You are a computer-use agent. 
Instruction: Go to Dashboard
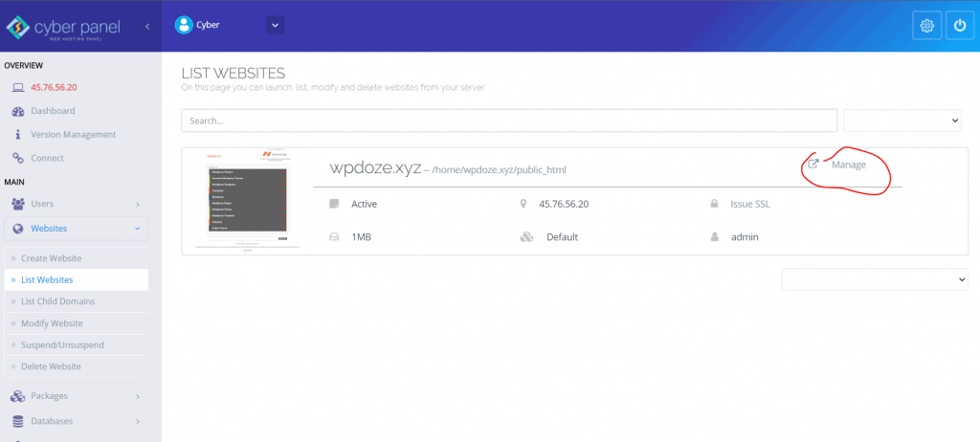(53, 111)
